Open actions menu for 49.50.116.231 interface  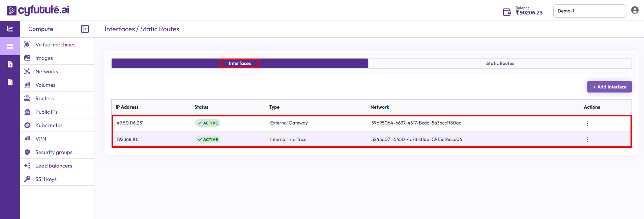point(587,123)
